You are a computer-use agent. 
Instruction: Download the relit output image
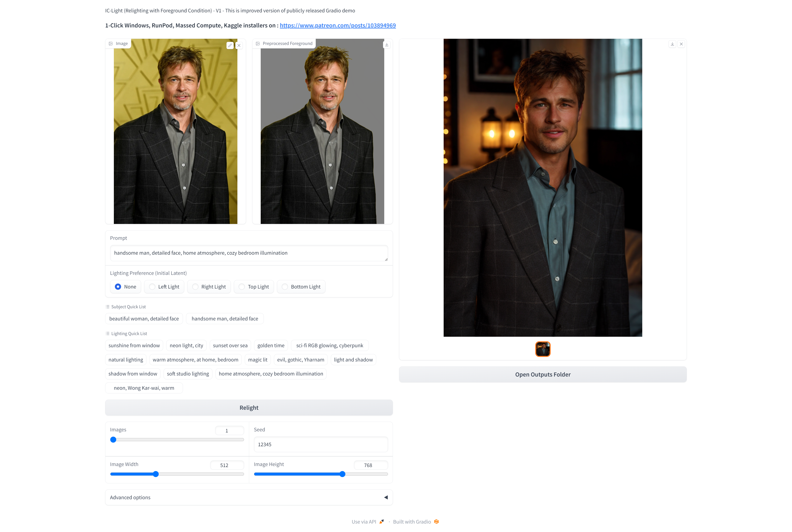pos(672,44)
